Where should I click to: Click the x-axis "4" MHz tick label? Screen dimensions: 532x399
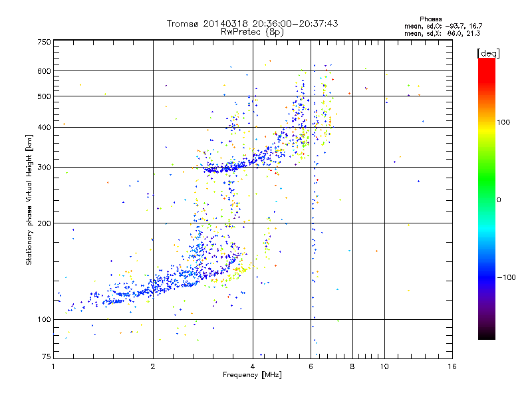tap(253, 366)
